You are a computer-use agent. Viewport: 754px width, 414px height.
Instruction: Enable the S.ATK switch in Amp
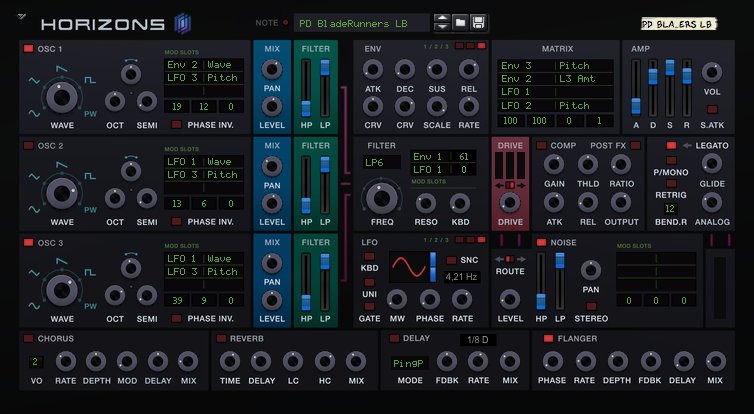712,109
